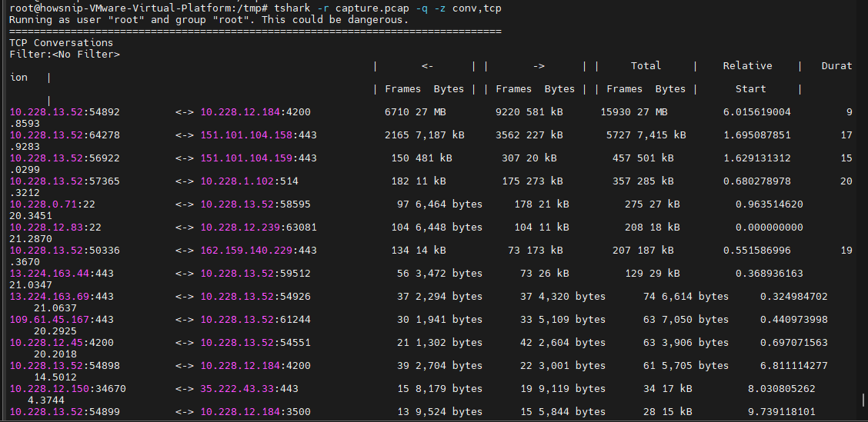The height and width of the screenshot is (422, 868).
Task: Click address 10.228.12.184:4200 in first row
Action: pyautogui.click(x=255, y=112)
